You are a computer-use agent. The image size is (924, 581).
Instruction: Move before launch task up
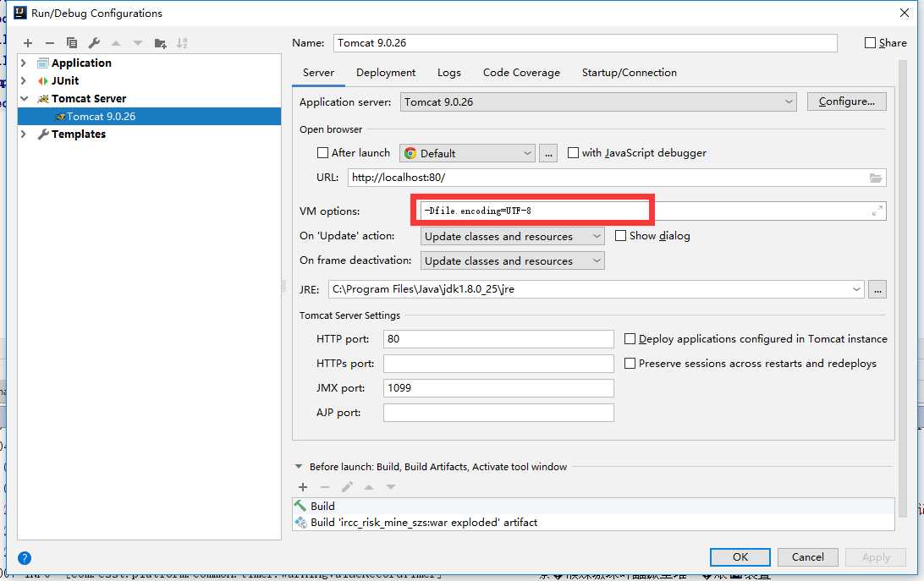click(x=369, y=487)
